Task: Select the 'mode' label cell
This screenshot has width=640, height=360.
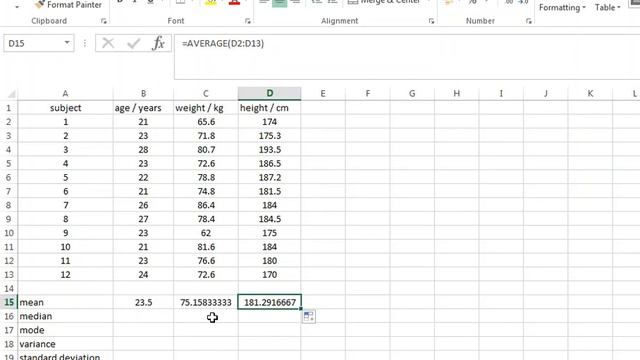Action: click(x=65, y=330)
